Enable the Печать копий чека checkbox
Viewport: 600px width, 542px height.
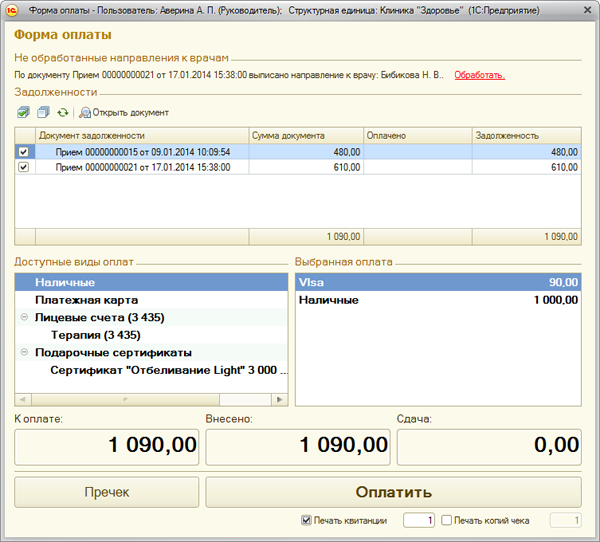pos(446,521)
